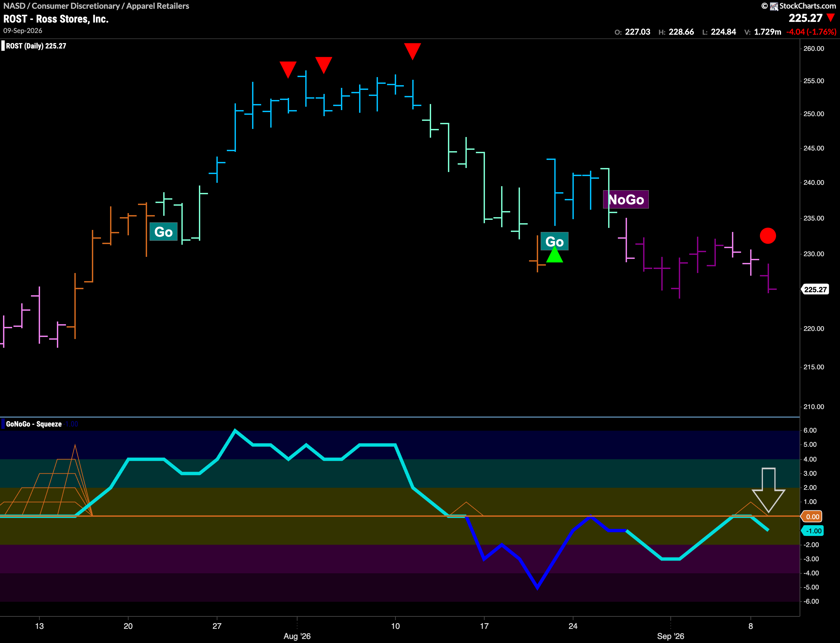Click the 13 date axis label
The image size is (840, 643).
(x=39, y=626)
